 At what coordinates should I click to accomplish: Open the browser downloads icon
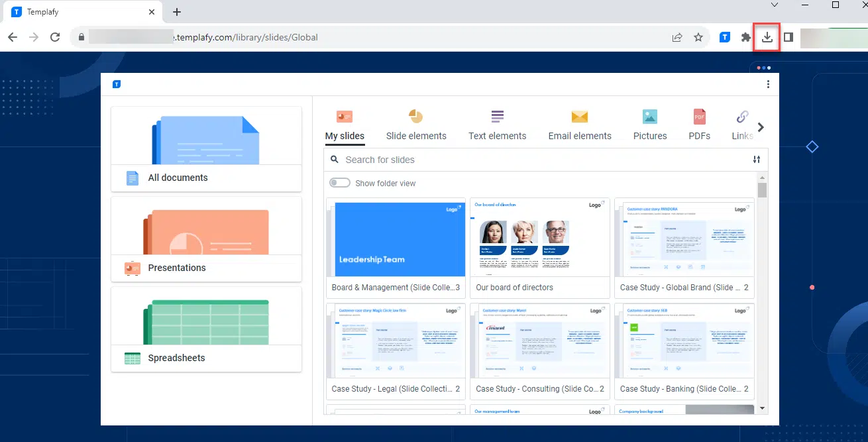pos(767,37)
